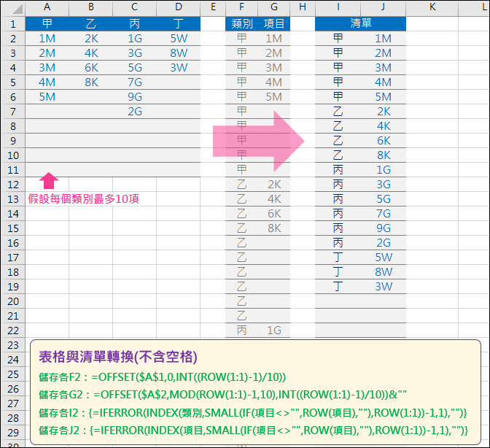Select cell F12 containing 乙
Viewport: 490px width, 448px height.
tap(241, 185)
